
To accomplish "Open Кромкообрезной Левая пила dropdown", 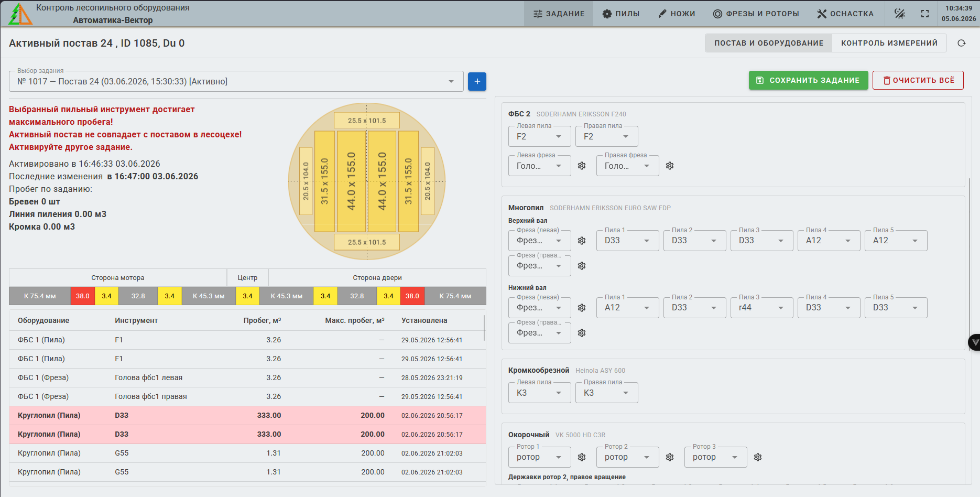I will [540, 393].
